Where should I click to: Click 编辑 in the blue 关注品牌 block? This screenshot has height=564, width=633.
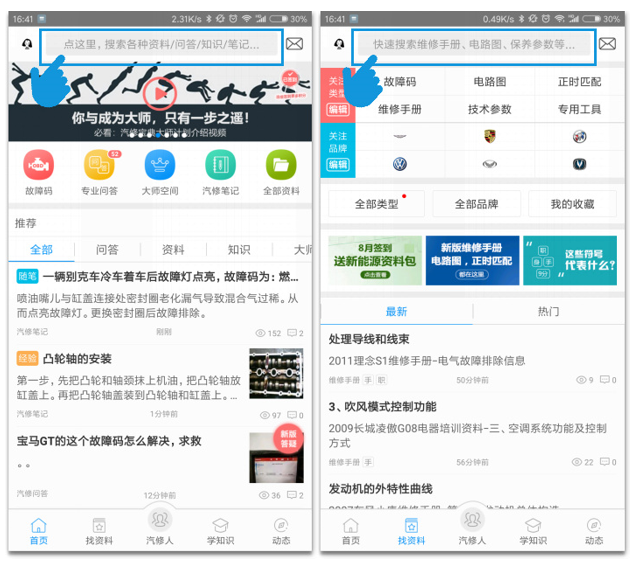pos(337,164)
